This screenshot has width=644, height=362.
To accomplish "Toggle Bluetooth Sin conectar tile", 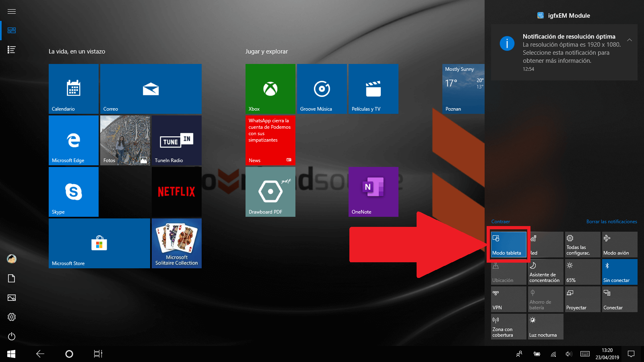I will pyautogui.click(x=620, y=272).
